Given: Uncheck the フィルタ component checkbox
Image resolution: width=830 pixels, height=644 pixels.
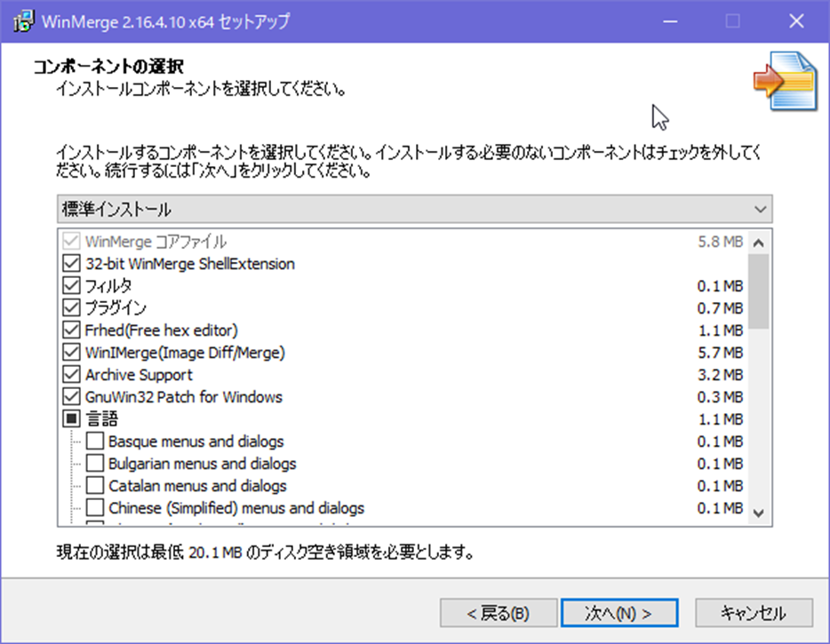Looking at the screenshot, I should tap(71, 285).
